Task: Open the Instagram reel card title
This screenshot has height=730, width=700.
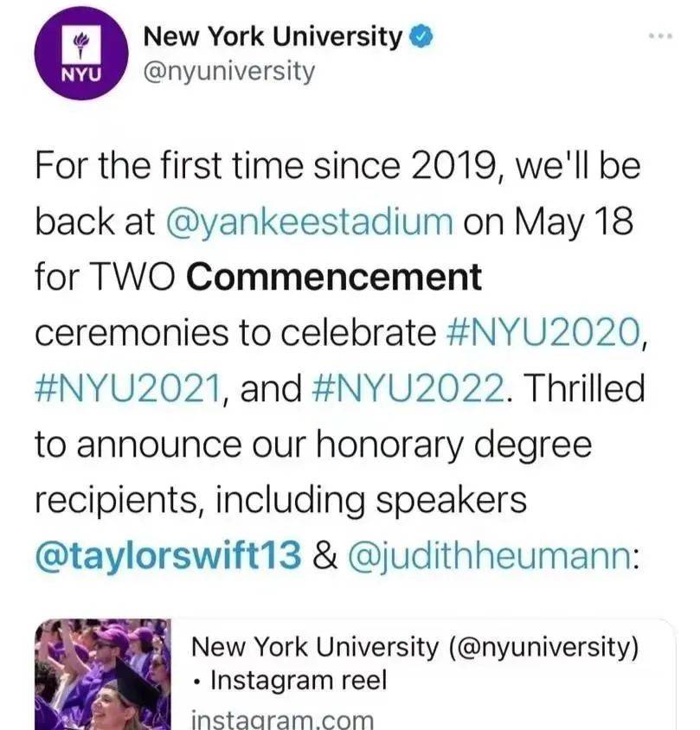Action: click(415, 647)
